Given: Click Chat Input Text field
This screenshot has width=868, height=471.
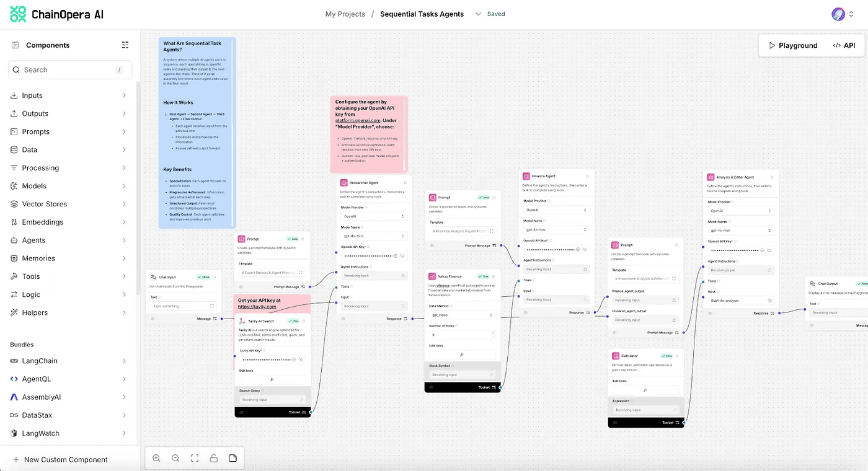Looking at the screenshot, I should (184, 306).
